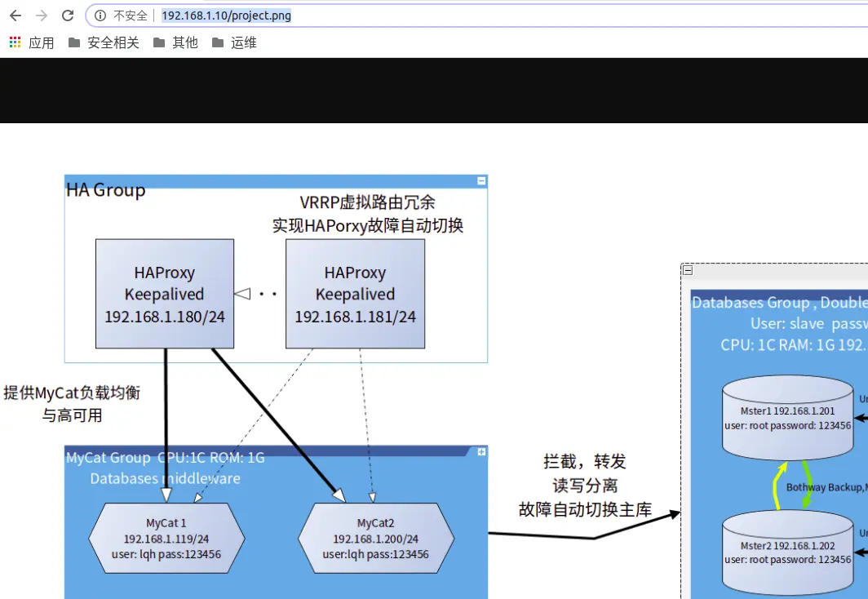Click the 提供MyCat负载均衡 text
This screenshot has width=868, height=599.
click(72, 393)
